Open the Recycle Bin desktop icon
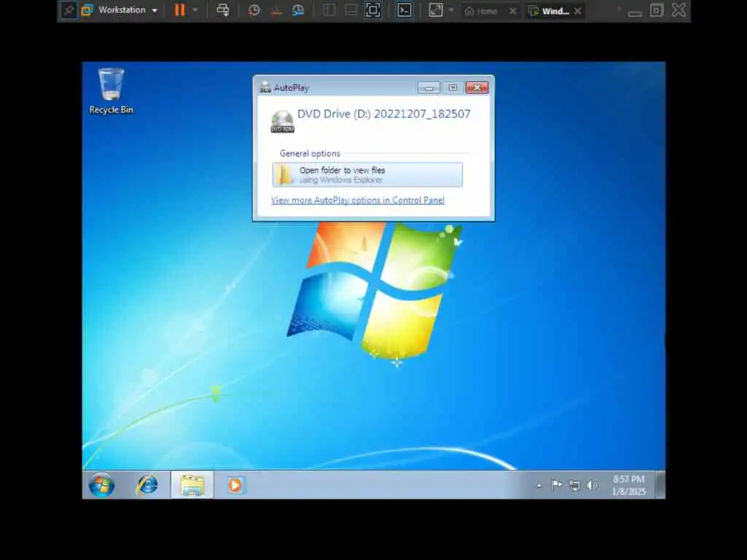The image size is (747, 560). 111,91
